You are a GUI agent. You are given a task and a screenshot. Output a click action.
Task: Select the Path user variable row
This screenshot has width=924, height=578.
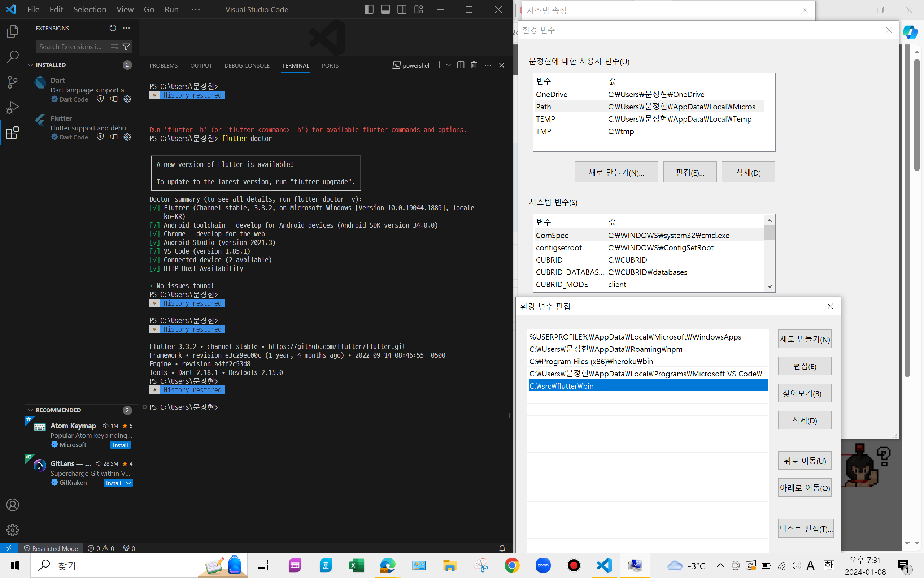pyautogui.click(x=649, y=107)
